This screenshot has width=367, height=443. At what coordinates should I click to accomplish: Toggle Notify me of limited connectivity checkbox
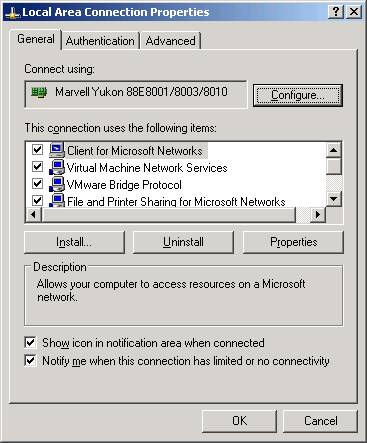click(x=30, y=361)
